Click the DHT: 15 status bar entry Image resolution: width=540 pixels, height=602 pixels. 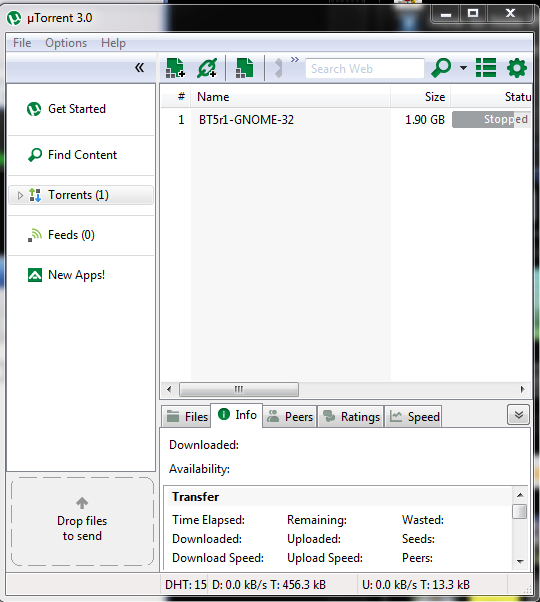point(185,585)
